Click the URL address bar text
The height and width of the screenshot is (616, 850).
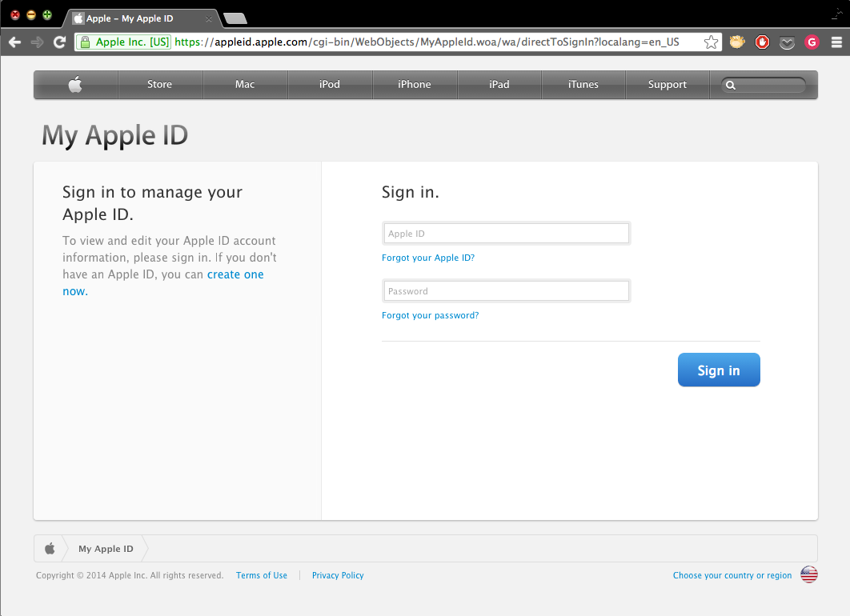(427, 42)
